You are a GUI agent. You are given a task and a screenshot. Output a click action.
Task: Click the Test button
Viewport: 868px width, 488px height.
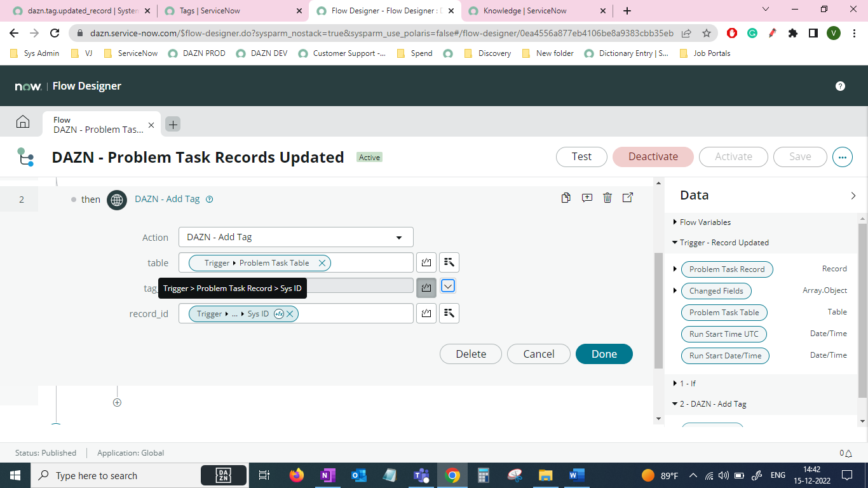pyautogui.click(x=581, y=157)
